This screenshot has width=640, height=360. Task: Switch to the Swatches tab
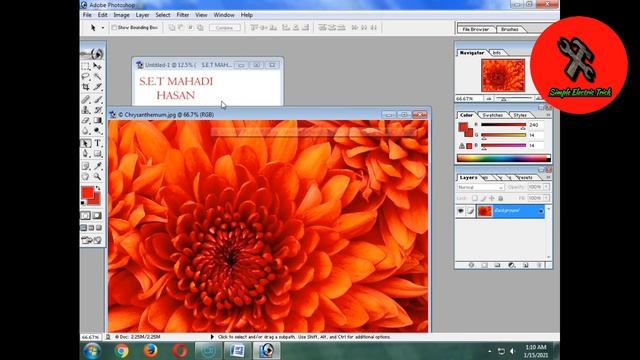[x=492, y=115]
